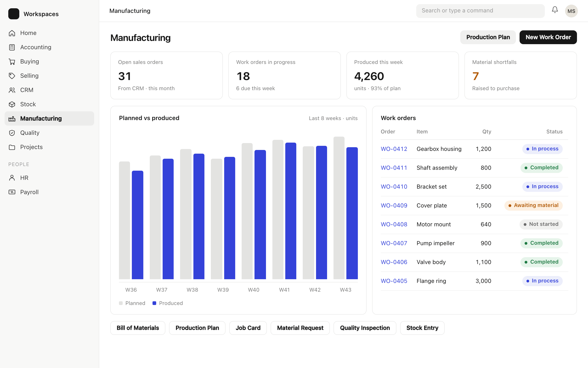This screenshot has width=588, height=368.
Task: Click the Stock box icon
Action: (x=12, y=104)
